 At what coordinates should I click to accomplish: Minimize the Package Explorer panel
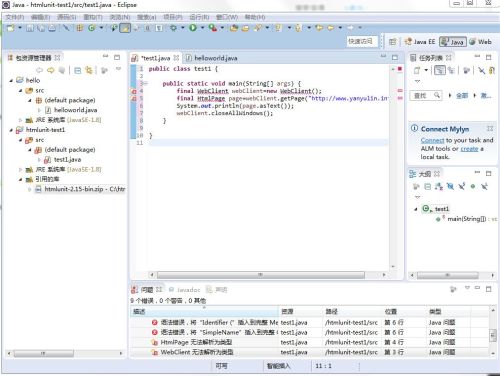click(106, 57)
